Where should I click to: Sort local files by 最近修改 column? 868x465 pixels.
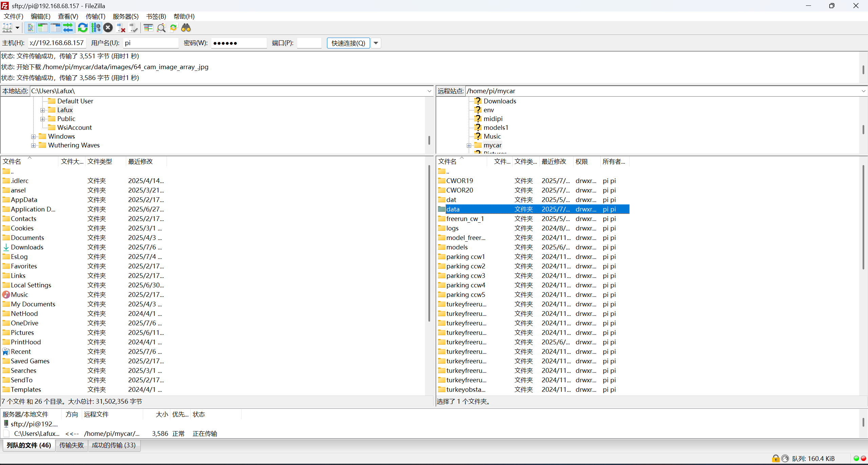[x=146, y=161]
